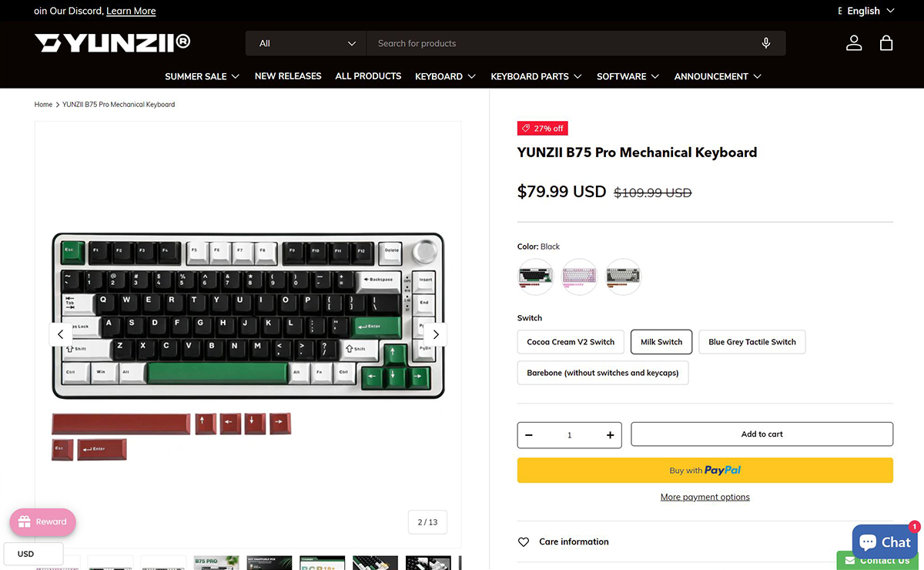Click the Learn More Discord link
Viewport: 924px width, 570px height.
click(x=131, y=11)
